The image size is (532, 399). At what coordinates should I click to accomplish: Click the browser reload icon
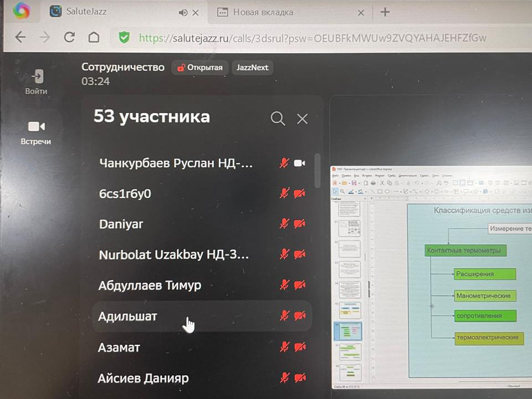coord(69,37)
